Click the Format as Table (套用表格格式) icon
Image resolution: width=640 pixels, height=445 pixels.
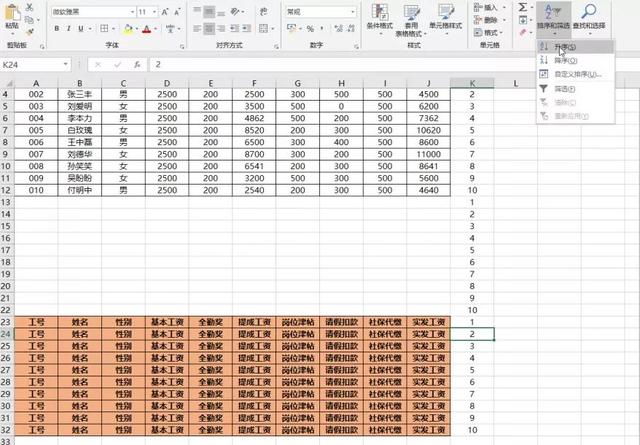(413, 20)
